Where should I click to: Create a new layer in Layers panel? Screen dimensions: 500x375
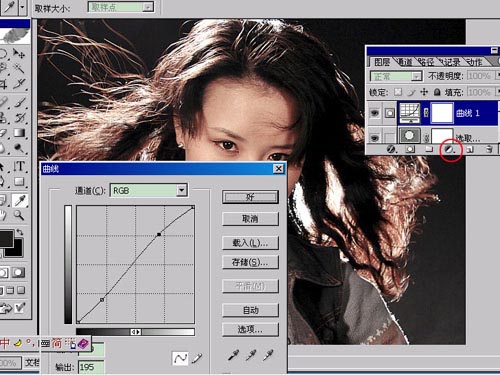pos(470,149)
